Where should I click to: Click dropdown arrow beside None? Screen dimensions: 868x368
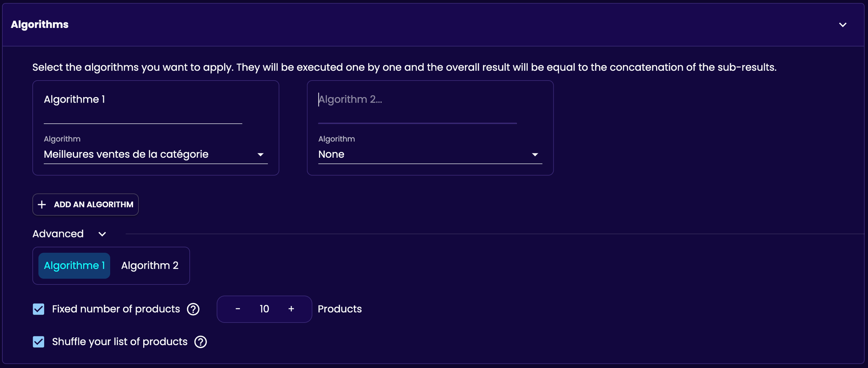tap(535, 155)
